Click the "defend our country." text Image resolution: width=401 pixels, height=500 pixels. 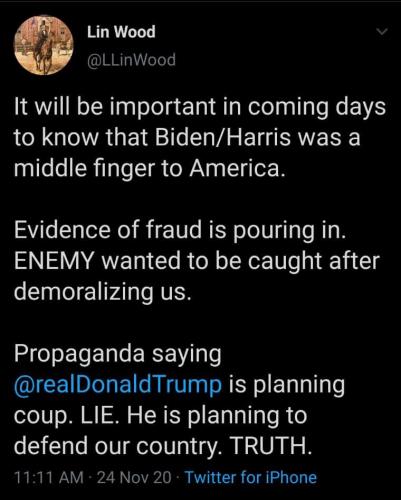coord(118,447)
